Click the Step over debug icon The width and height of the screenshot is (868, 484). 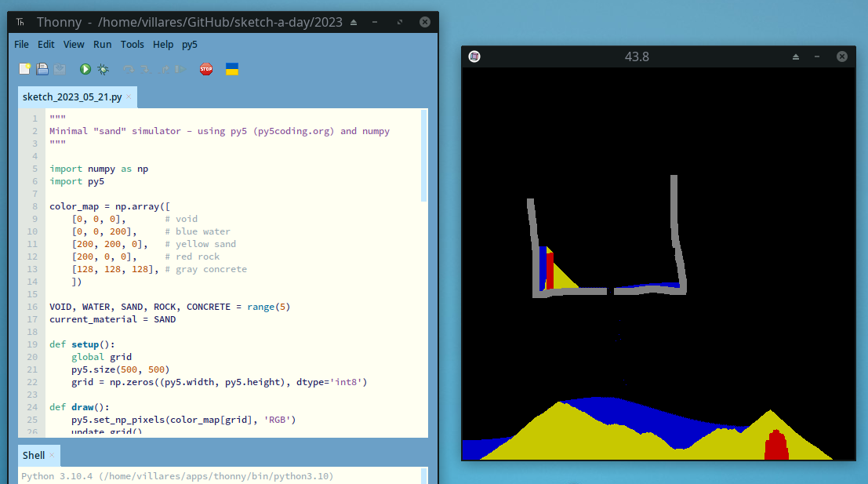pyautogui.click(x=129, y=69)
